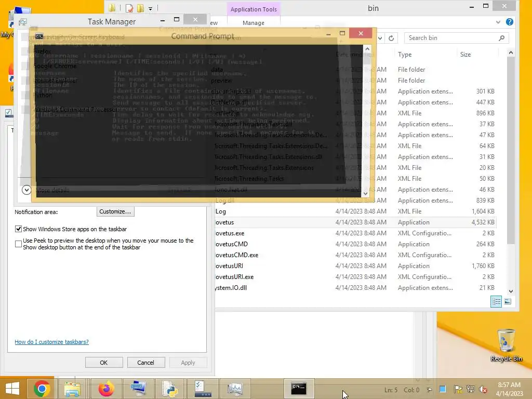Click Command Prompt scroll down arrow
This screenshot has height=399, width=532.
tap(366, 193)
